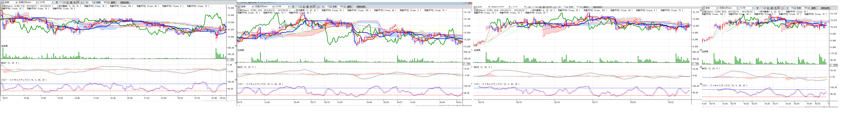The height and width of the screenshot is (136, 868).
Task: Select weekly (週) candles in 5-minute chart
Action: pyautogui.click(x=71, y=2)
